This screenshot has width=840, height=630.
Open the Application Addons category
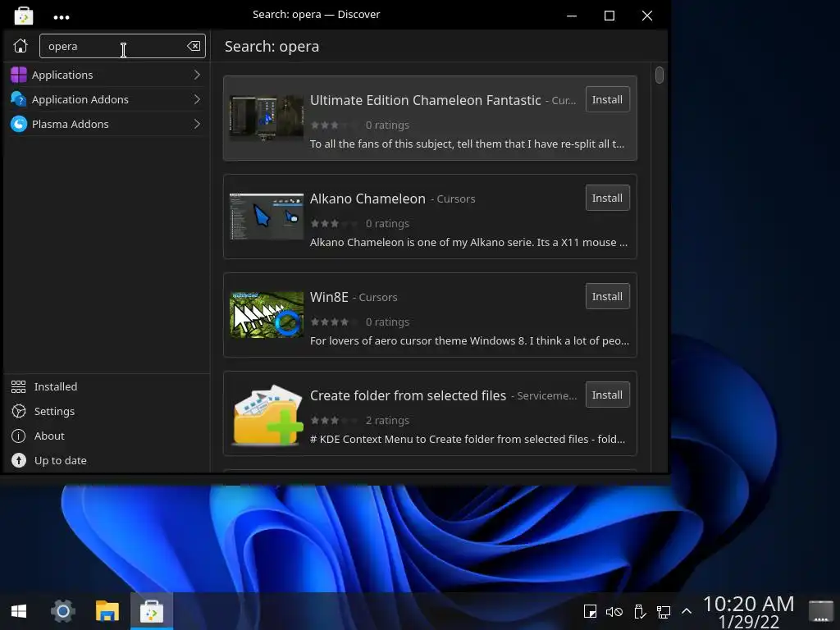click(x=107, y=99)
